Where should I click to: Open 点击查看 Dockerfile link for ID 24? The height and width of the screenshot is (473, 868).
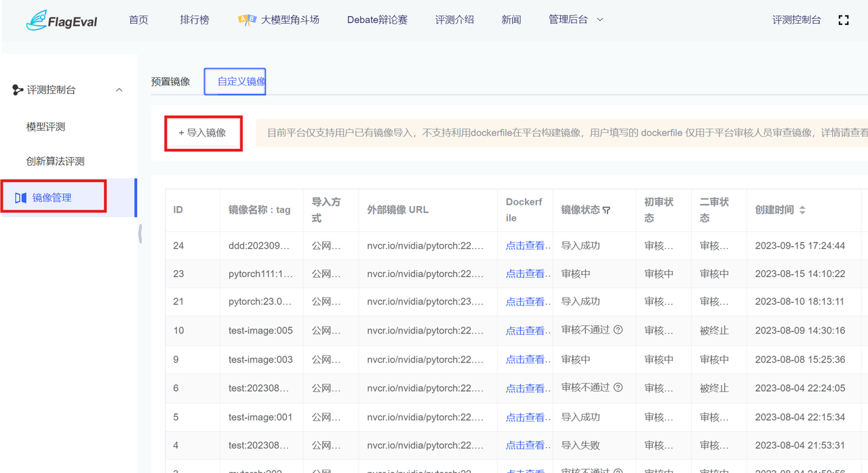[x=525, y=245]
